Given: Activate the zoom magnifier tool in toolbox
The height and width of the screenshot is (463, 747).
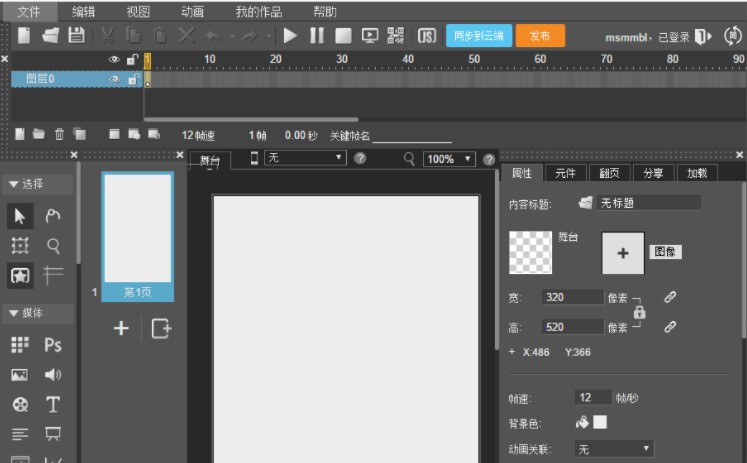Looking at the screenshot, I should (x=53, y=245).
